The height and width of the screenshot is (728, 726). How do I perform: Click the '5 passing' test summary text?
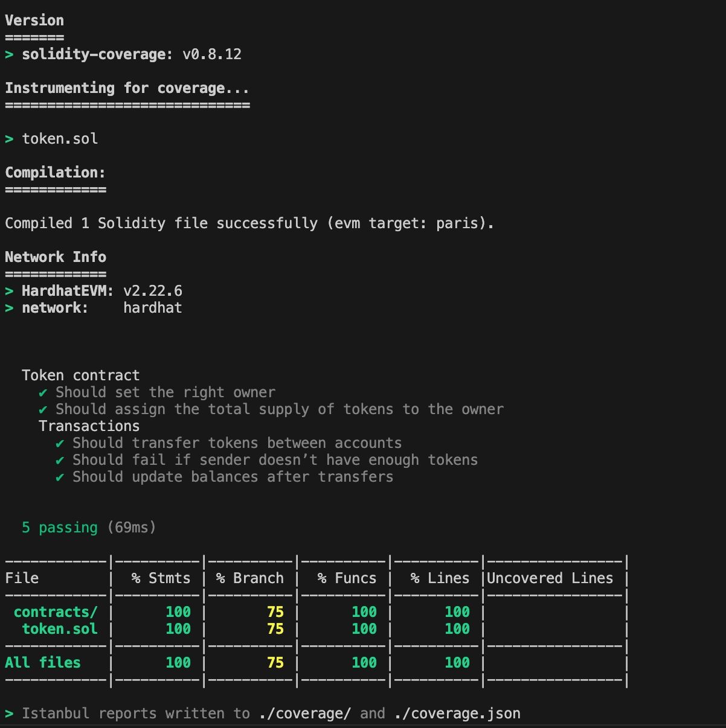point(59,528)
